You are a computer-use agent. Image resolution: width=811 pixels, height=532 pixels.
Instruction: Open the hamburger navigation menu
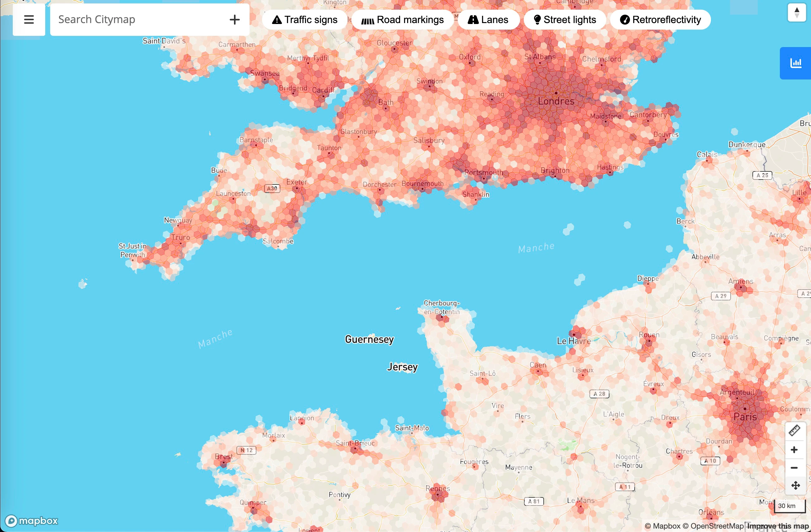29,19
